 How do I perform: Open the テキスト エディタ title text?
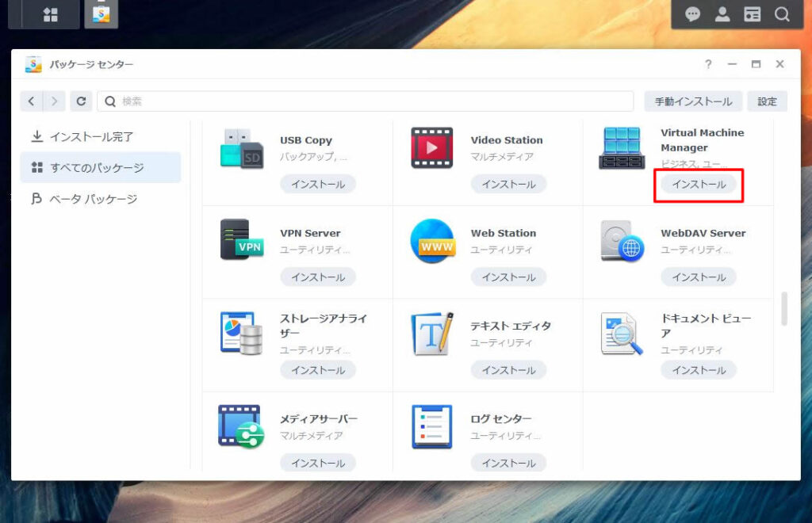coord(511,326)
